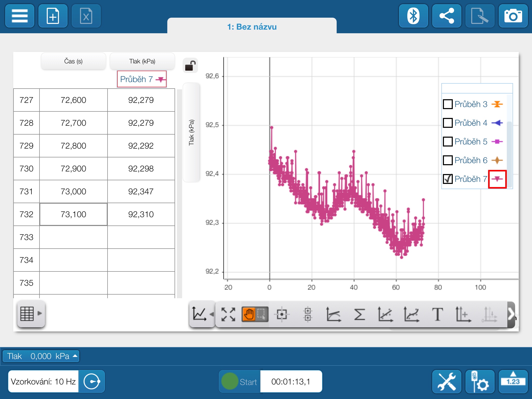The height and width of the screenshot is (399, 532).
Task: Click the Sigma statistics tool
Action: coord(360,314)
